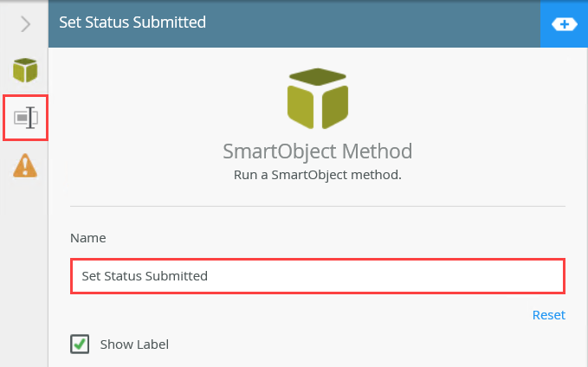
Task: Click the Run a SmartObject method description
Action: 317,175
